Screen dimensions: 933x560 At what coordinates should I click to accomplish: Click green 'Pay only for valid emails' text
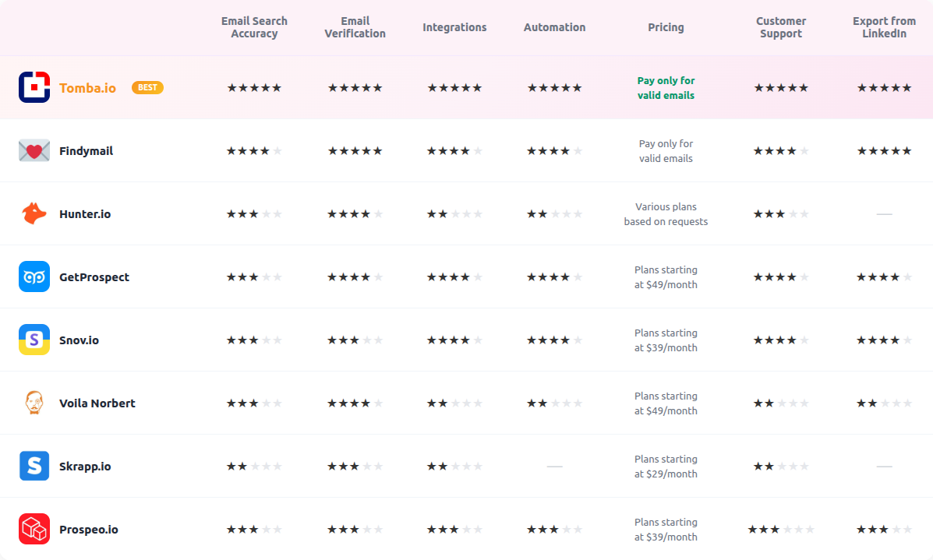click(666, 88)
